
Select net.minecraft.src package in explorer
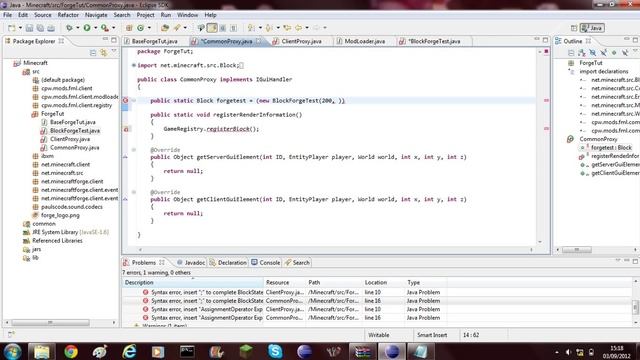pyautogui.click(x=62, y=173)
